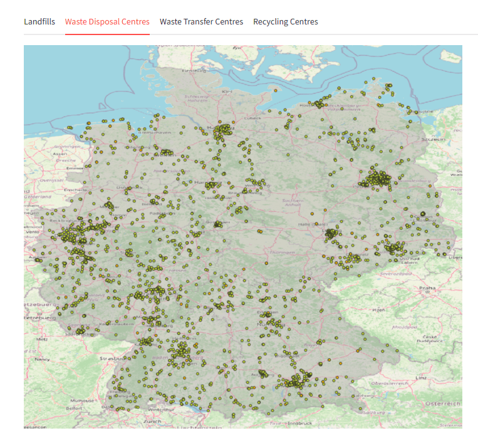Click the dark marker above Cottbus label

click(423, 214)
